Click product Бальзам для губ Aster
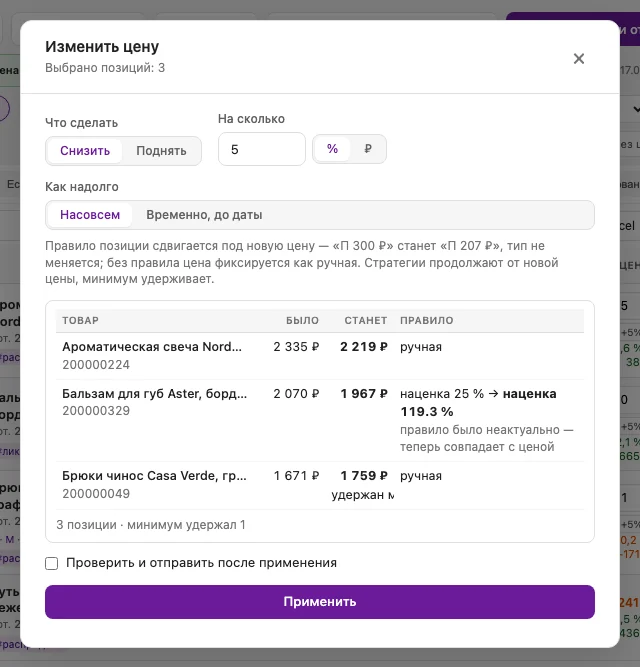 (x=154, y=393)
